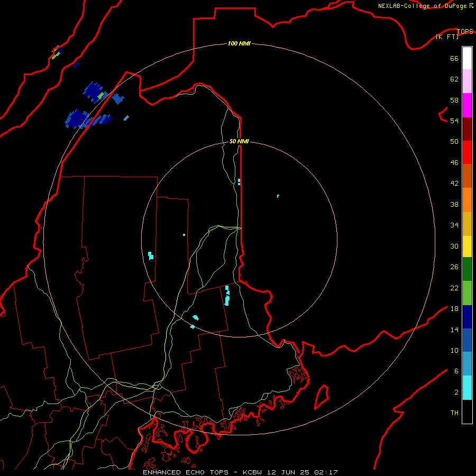This screenshot has height=476, width=476.
Task: Click the '[K FT]' units label
Action: [x=447, y=36]
